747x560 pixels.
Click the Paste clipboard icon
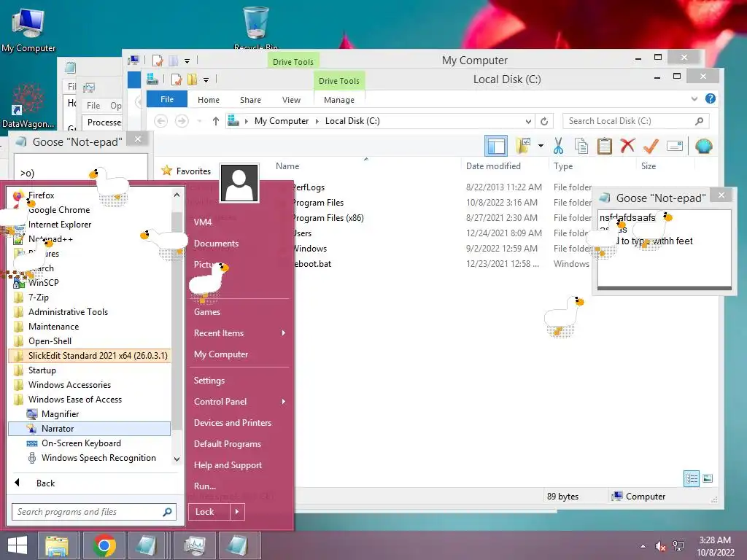[605, 146]
